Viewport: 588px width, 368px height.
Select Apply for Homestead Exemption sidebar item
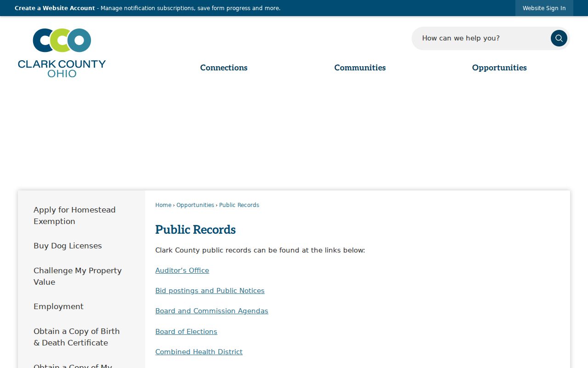click(81, 215)
